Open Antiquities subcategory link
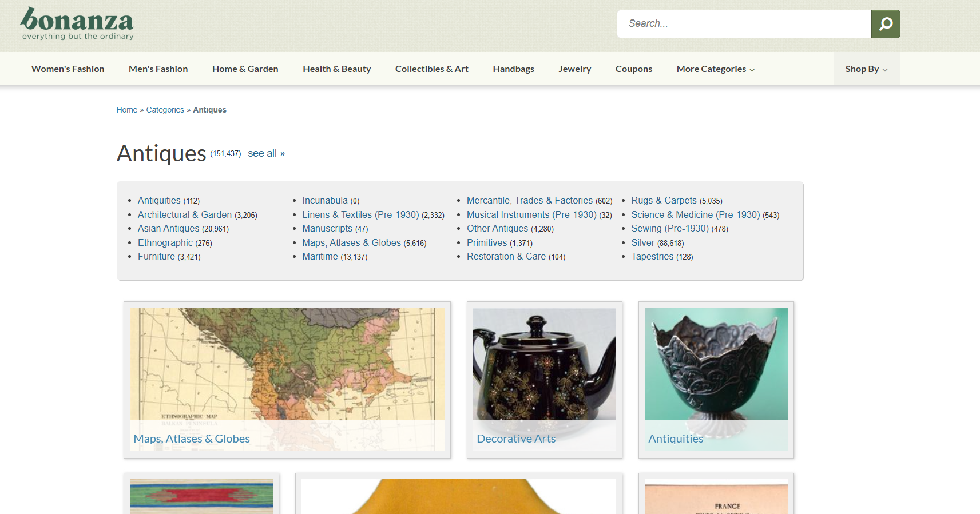This screenshot has width=980, height=514. point(159,201)
